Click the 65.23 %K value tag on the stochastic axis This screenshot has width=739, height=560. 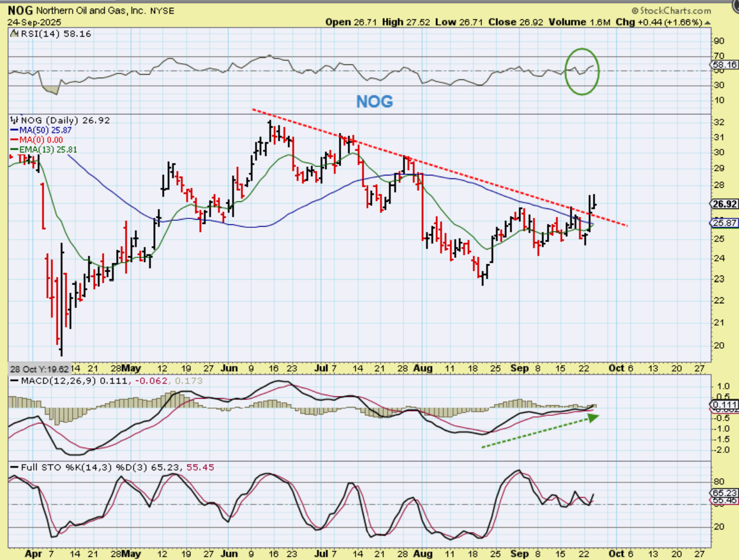(x=724, y=492)
